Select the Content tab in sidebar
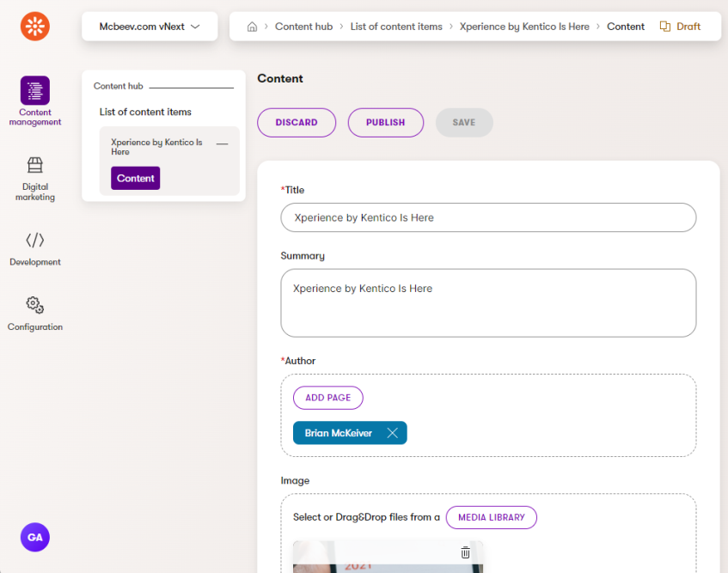 136,178
